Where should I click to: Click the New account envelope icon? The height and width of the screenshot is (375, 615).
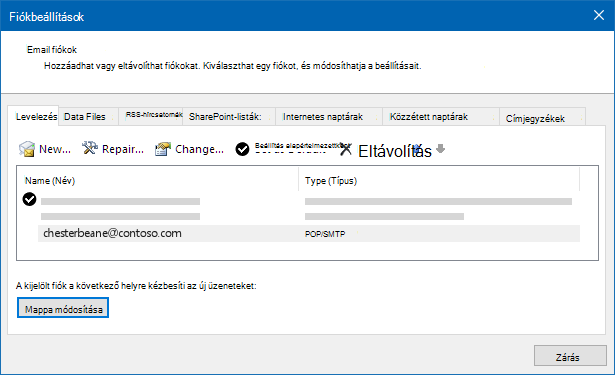click(27, 149)
